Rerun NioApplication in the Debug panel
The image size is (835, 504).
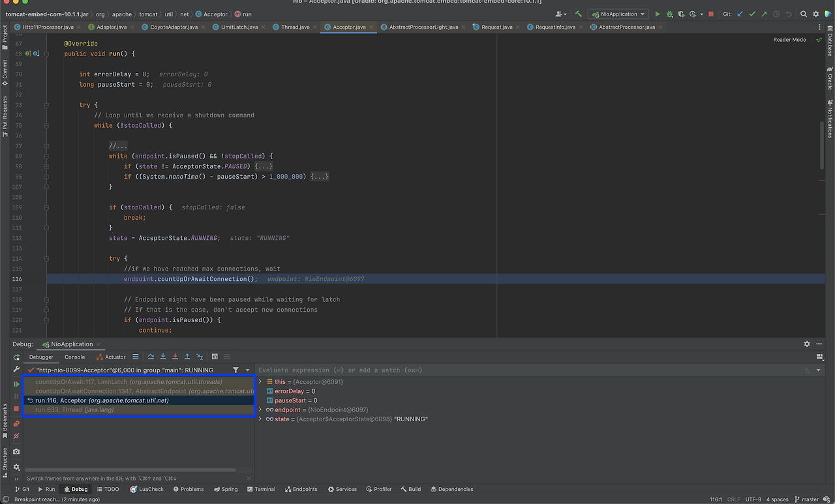click(x=16, y=357)
